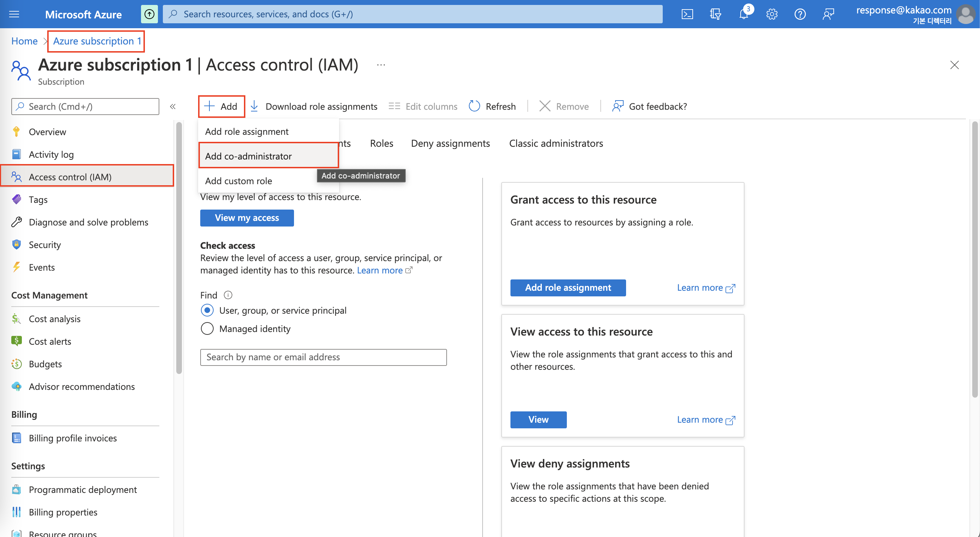Click the upgrade arrow icon beside the logo
980x537 pixels.
click(x=149, y=14)
